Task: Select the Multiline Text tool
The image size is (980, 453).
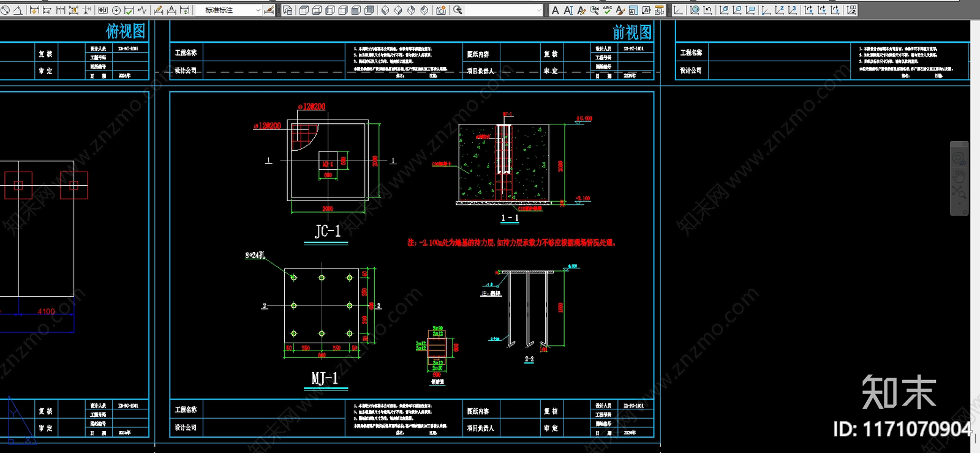Action: click(556, 10)
